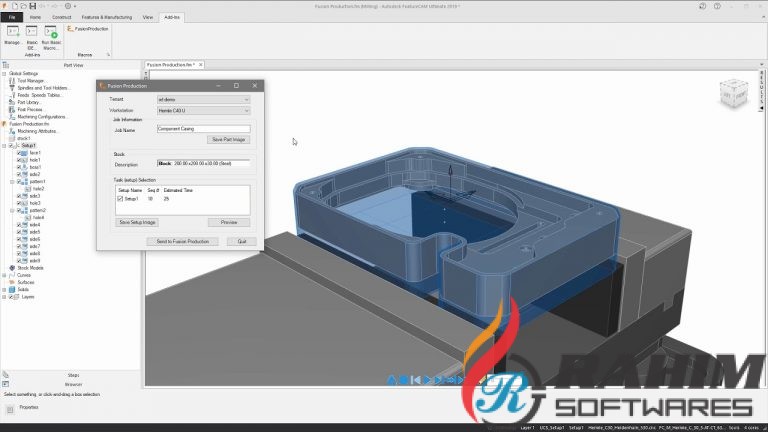Click Save Setup Image button
This screenshot has width=768, height=432.
pyautogui.click(x=137, y=222)
